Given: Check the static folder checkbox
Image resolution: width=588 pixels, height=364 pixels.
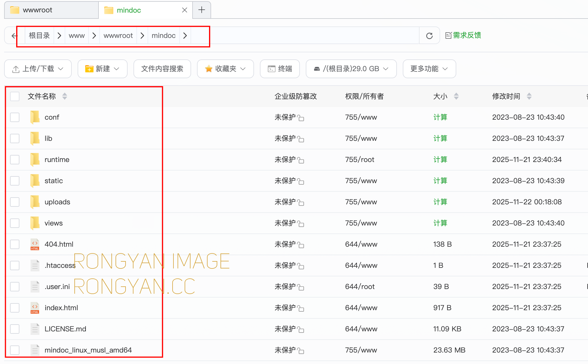Looking at the screenshot, I should 15,181.
